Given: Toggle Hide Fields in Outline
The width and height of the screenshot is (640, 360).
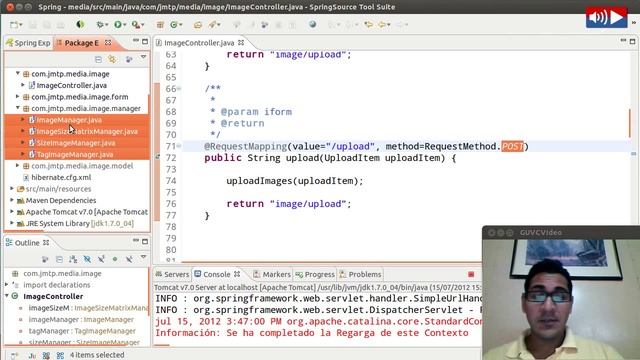Looking at the screenshot, I should tap(87, 259).
